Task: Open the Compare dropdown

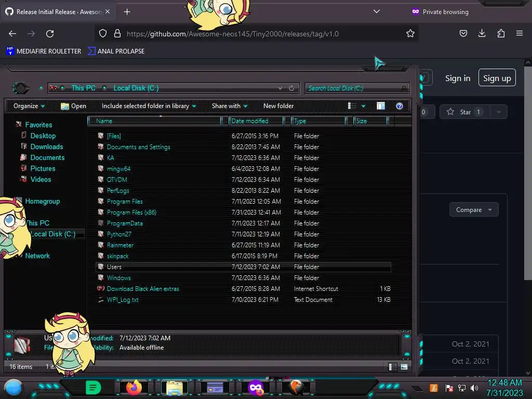Action: (x=474, y=210)
